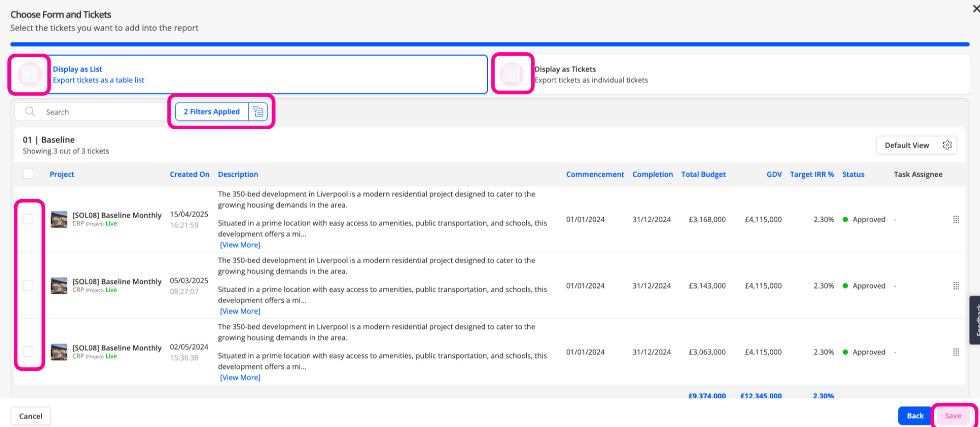The image size is (980, 427).
Task: Click the Cancel button
Action: click(31, 416)
